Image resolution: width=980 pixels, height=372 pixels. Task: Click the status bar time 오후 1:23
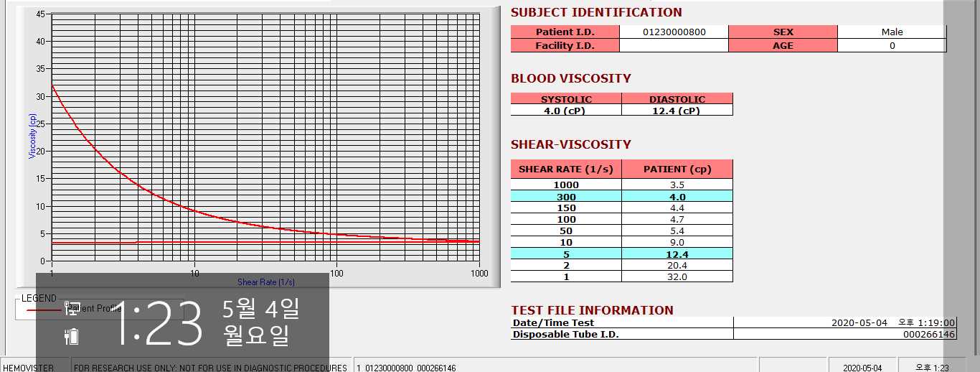pos(932,368)
